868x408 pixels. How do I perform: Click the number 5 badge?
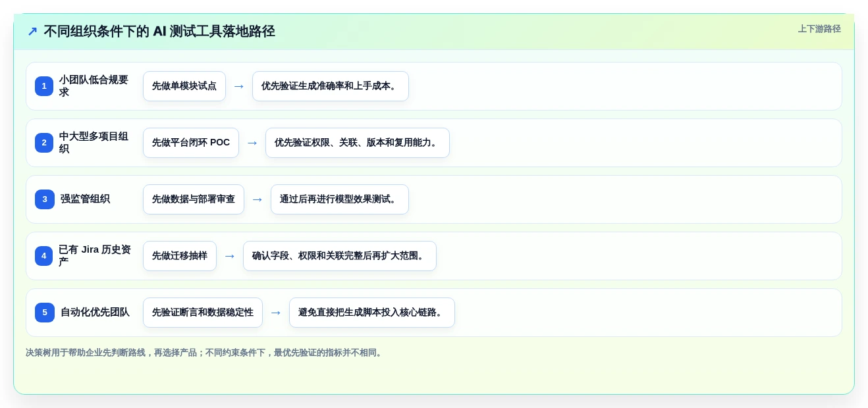click(45, 313)
